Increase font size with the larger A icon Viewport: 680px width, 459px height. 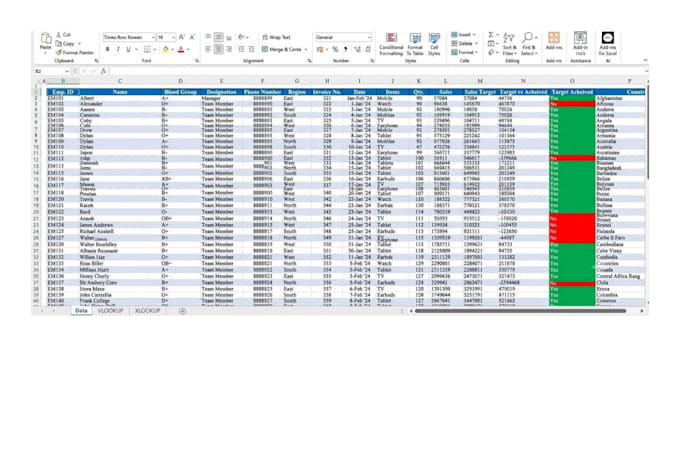[x=182, y=37]
